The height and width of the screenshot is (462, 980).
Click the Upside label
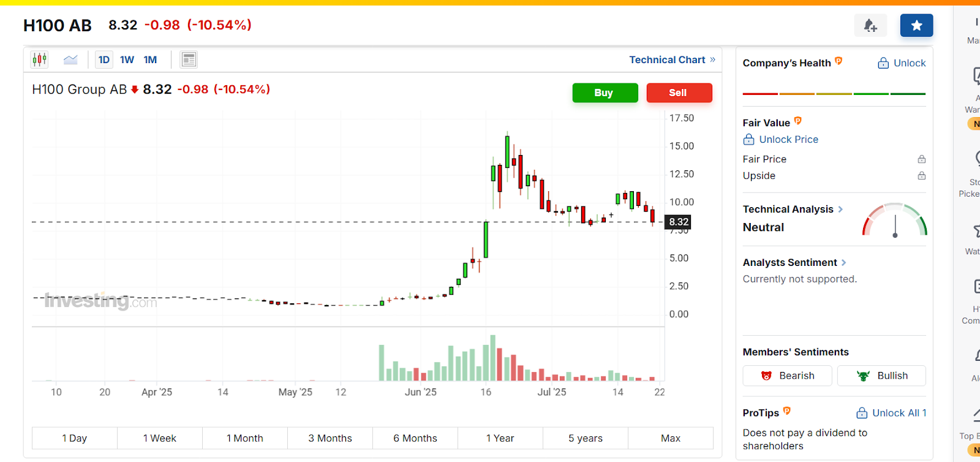[x=759, y=176]
